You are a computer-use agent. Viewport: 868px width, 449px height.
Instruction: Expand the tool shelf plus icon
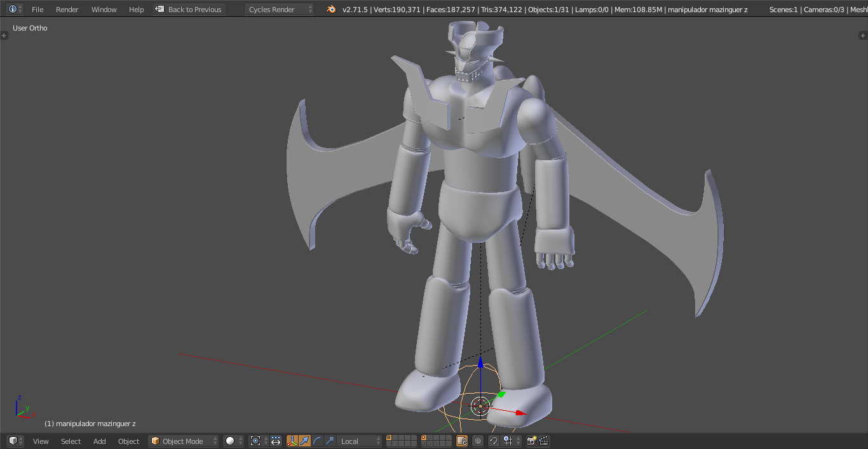(4, 36)
